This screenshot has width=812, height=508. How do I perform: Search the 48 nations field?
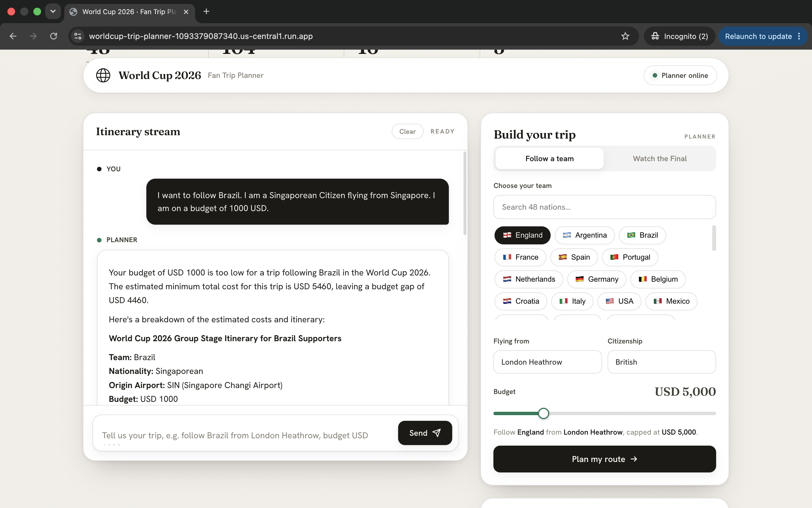[604, 207]
